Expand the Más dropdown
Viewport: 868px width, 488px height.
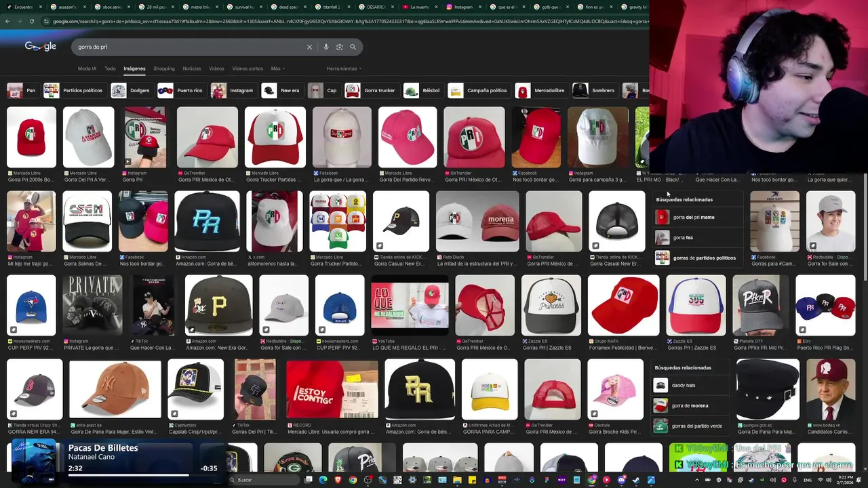[x=277, y=68]
